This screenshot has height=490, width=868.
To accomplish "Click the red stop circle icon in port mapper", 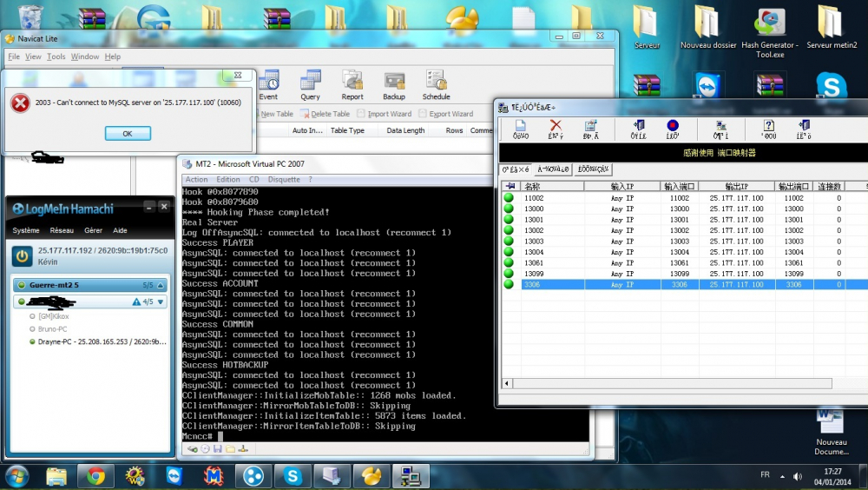I will [673, 129].
